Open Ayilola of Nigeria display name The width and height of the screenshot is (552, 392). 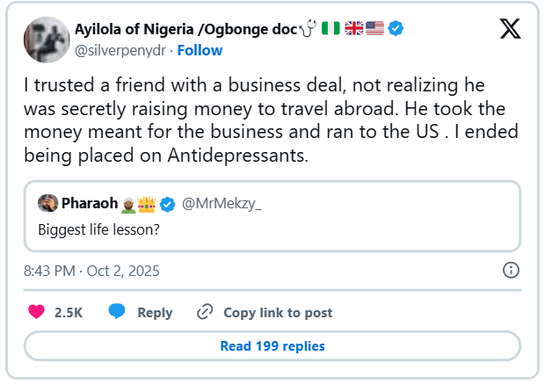180,28
